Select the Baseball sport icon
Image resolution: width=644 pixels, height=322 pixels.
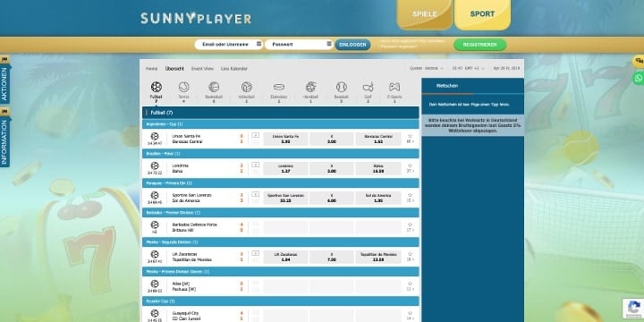point(342,87)
